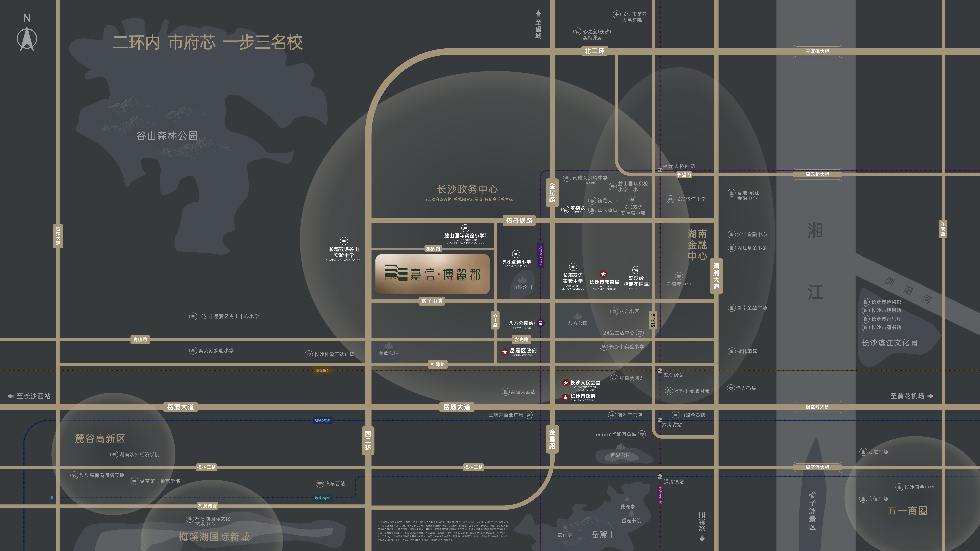This screenshot has width=980, height=551.
Task: Click the headline 二环内 市府芯 一步三名校
Action: pos(208,42)
